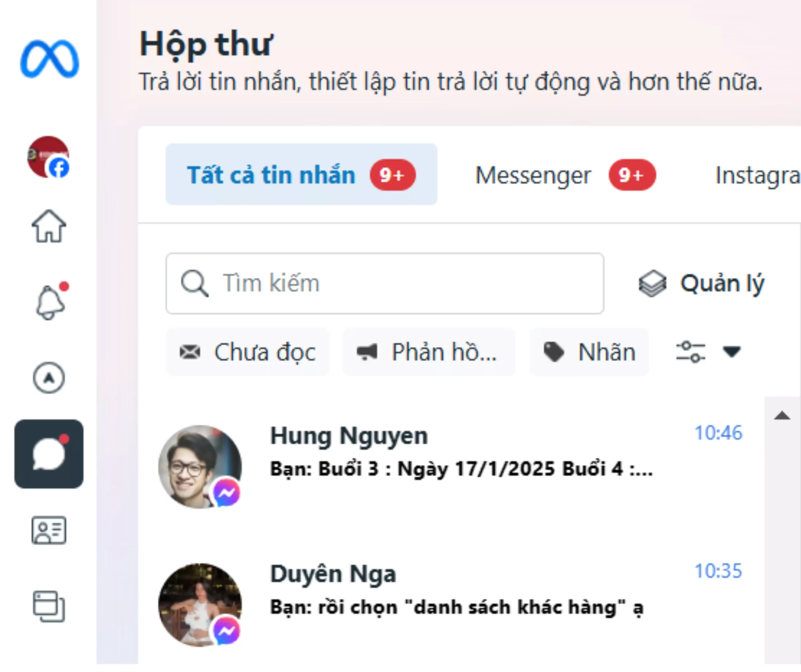Image resolution: width=801 pixels, height=672 pixels.
Task: Click the search magnifier icon
Action: 195,283
